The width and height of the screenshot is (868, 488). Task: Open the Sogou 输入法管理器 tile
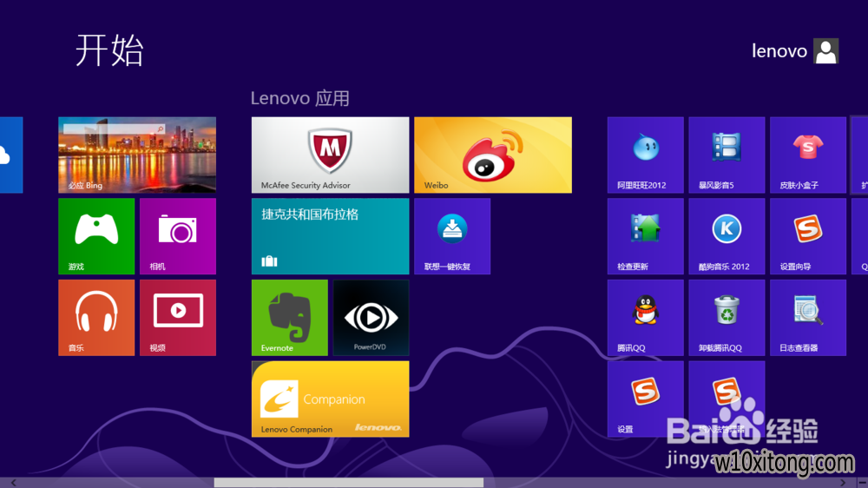point(727,399)
